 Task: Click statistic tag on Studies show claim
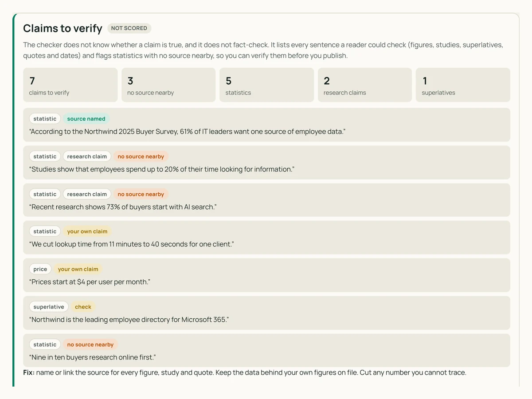click(x=45, y=156)
